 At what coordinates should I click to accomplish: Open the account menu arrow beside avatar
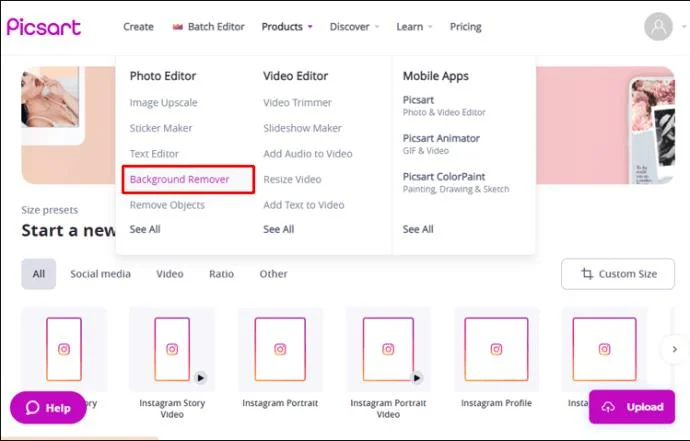click(684, 27)
